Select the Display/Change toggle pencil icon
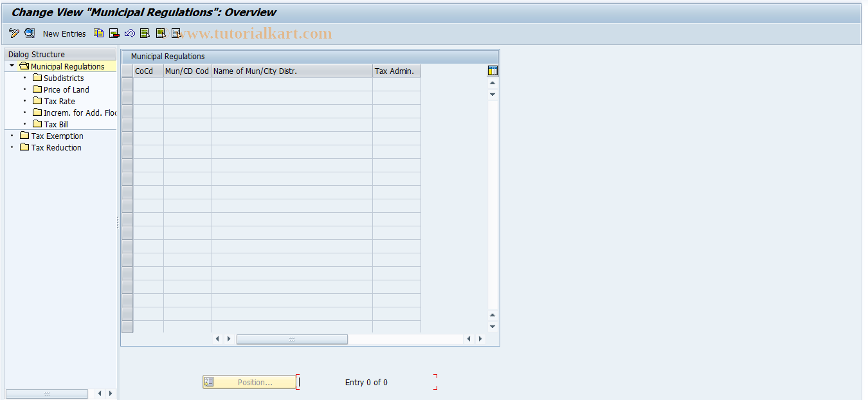 [14, 33]
